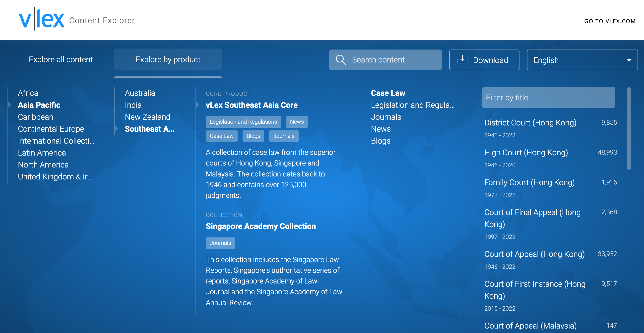Select Africa region
644x333 pixels.
(28, 93)
